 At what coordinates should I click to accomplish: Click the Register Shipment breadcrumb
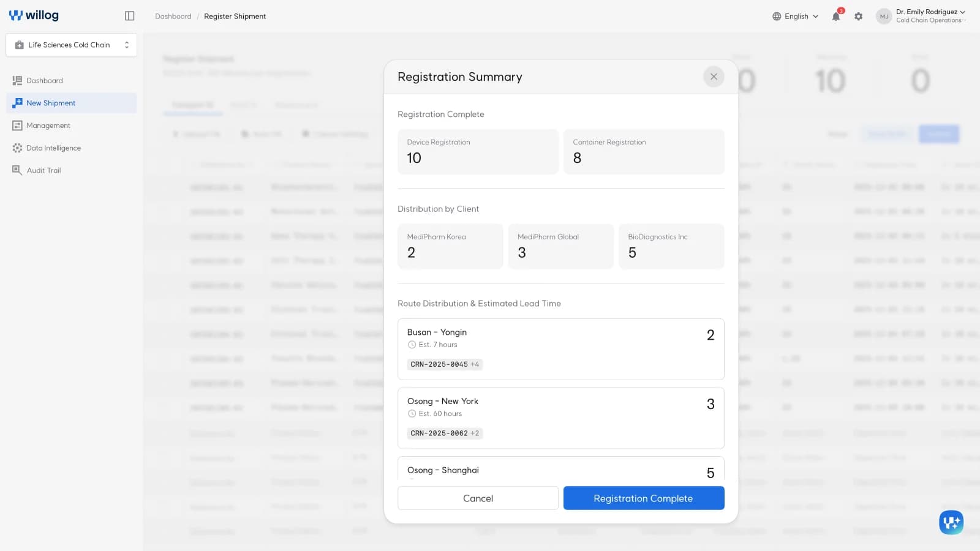(235, 17)
